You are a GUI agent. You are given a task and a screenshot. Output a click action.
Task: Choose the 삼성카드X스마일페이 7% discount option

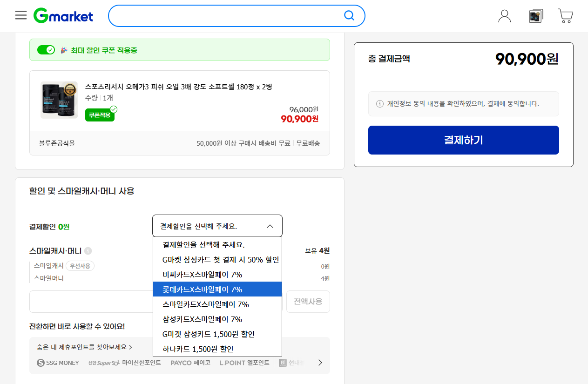point(201,319)
